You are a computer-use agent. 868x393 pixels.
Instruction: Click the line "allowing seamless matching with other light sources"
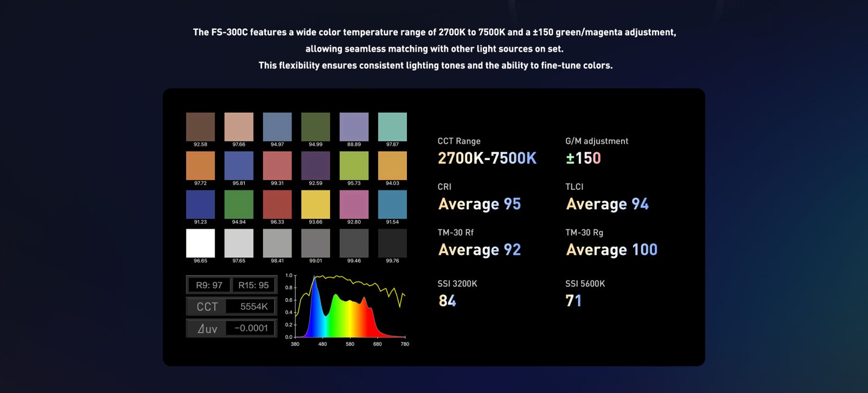click(x=435, y=49)
